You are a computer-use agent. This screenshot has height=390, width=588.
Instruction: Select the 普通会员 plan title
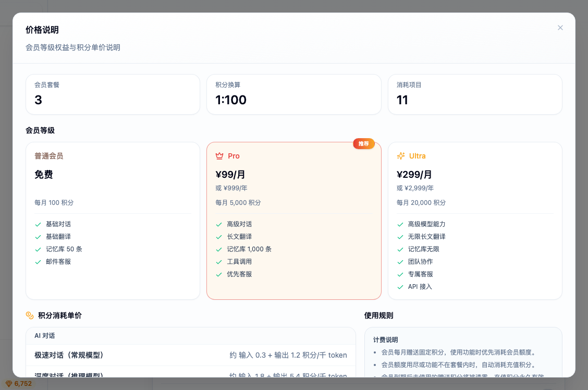click(x=49, y=156)
